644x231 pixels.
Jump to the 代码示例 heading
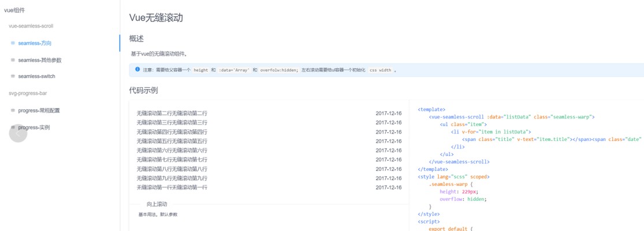tap(143, 90)
